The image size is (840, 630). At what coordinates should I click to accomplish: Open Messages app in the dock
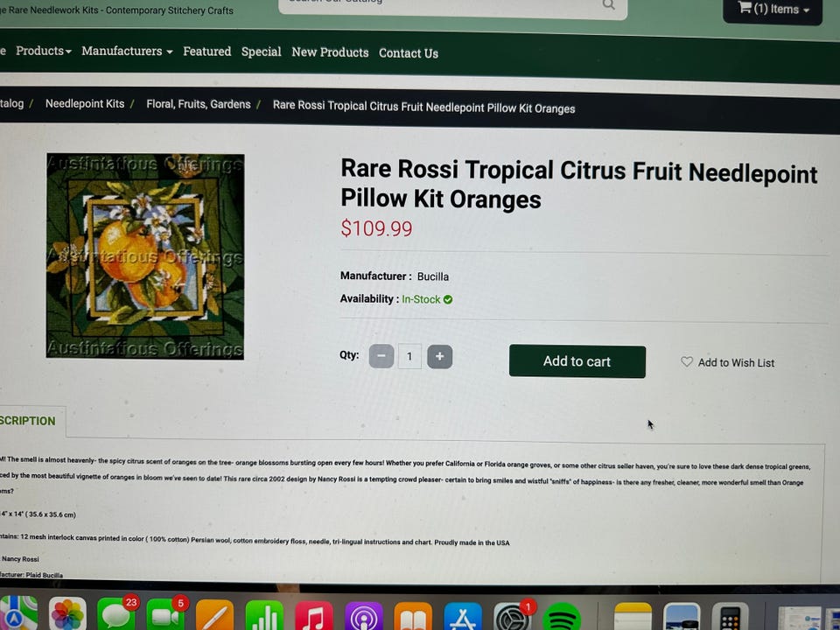tap(116, 613)
